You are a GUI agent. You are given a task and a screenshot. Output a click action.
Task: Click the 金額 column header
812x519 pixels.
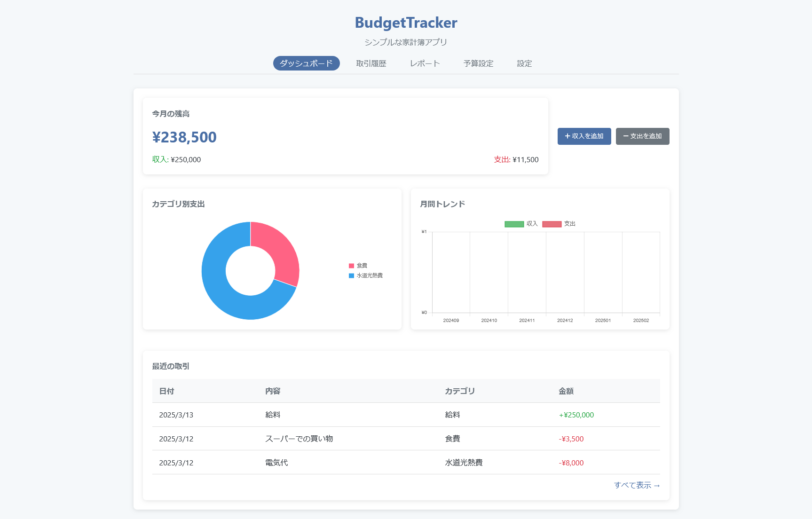click(566, 391)
